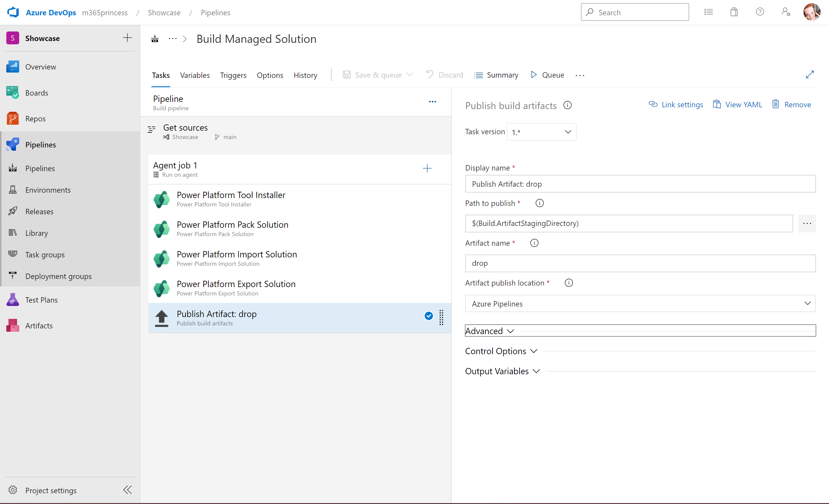Switch to the Triggers tab
Viewport: 829px width, 504px height.
click(233, 75)
